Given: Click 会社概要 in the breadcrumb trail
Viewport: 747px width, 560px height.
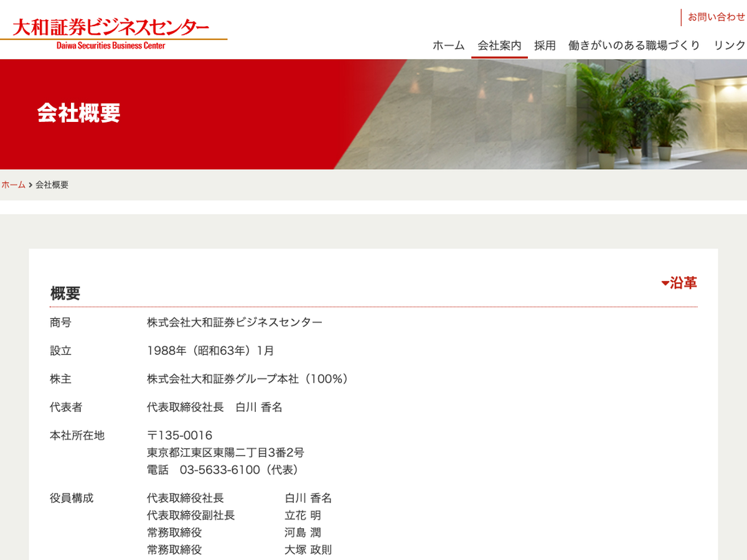Looking at the screenshot, I should (52, 185).
